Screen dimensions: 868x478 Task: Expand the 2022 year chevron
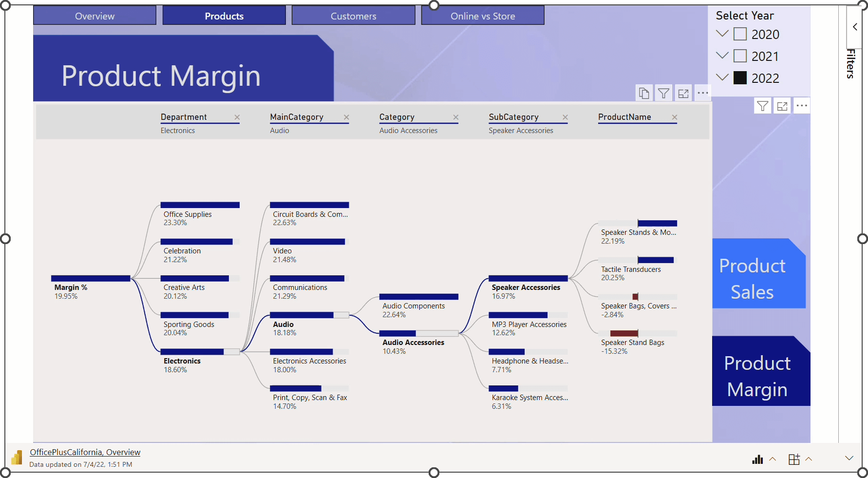tap(722, 77)
